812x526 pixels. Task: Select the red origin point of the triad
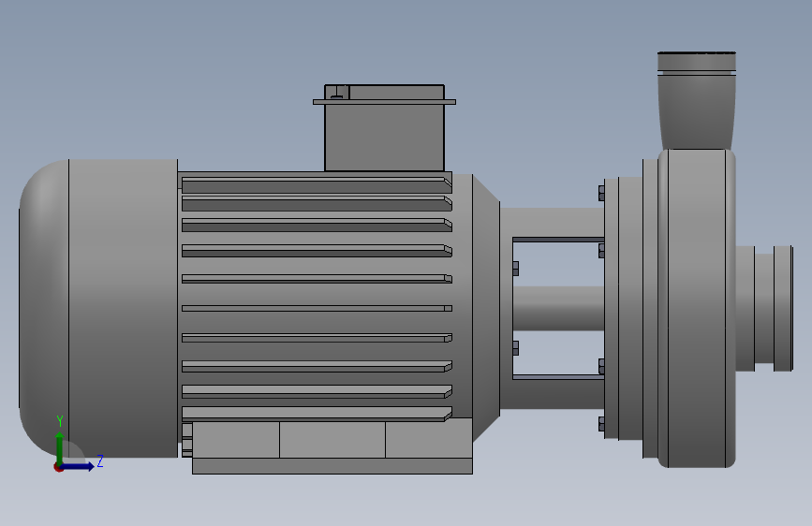pos(58,467)
